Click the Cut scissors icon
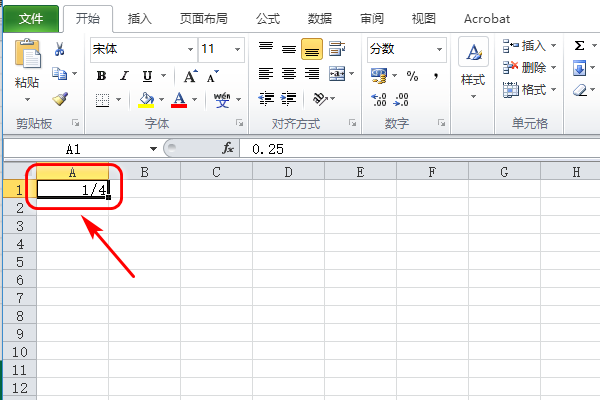This screenshot has height=400, width=600. click(x=59, y=49)
